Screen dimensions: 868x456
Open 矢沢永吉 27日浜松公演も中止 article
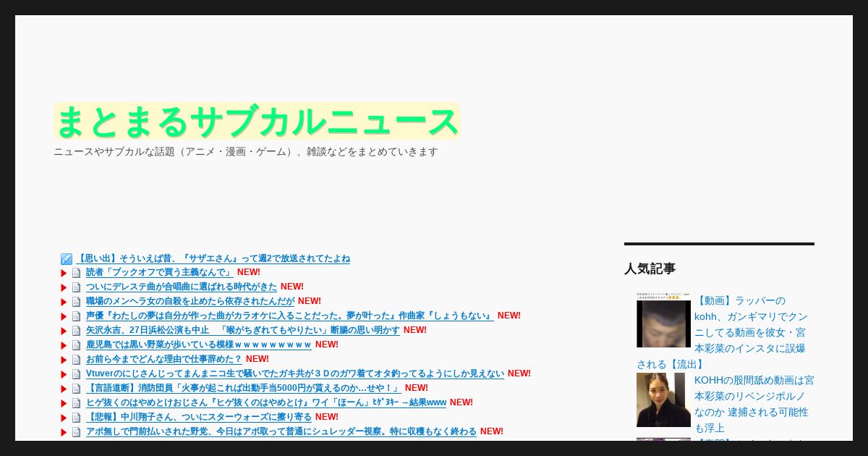[243, 331]
